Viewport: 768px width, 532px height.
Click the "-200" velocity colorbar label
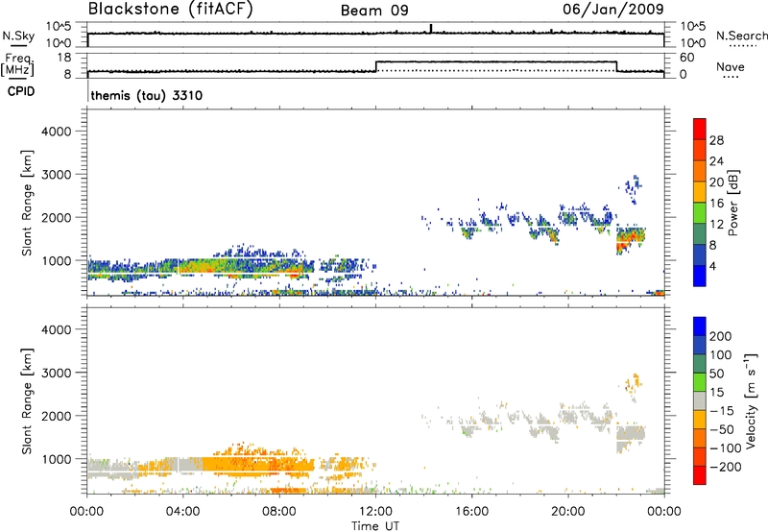pos(725,467)
